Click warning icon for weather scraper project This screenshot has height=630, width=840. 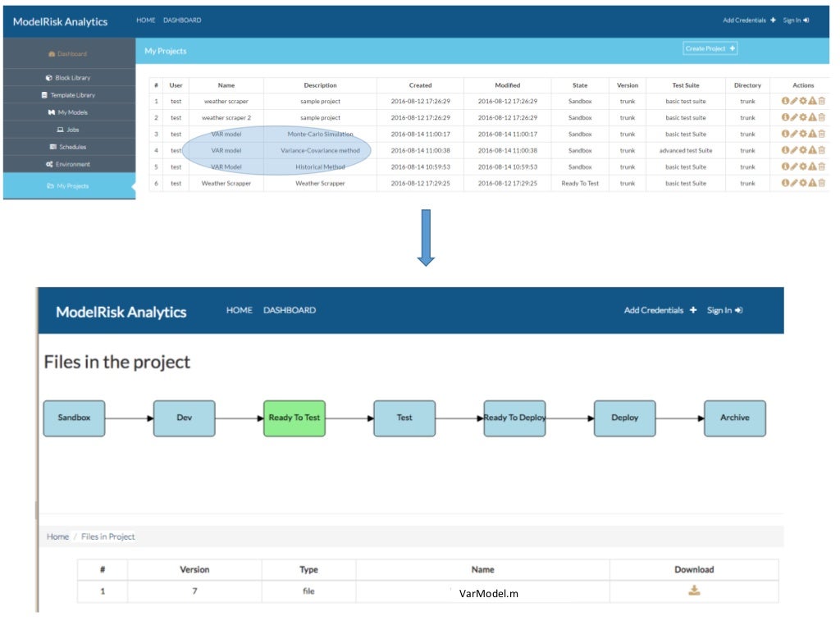click(x=812, y=101)
